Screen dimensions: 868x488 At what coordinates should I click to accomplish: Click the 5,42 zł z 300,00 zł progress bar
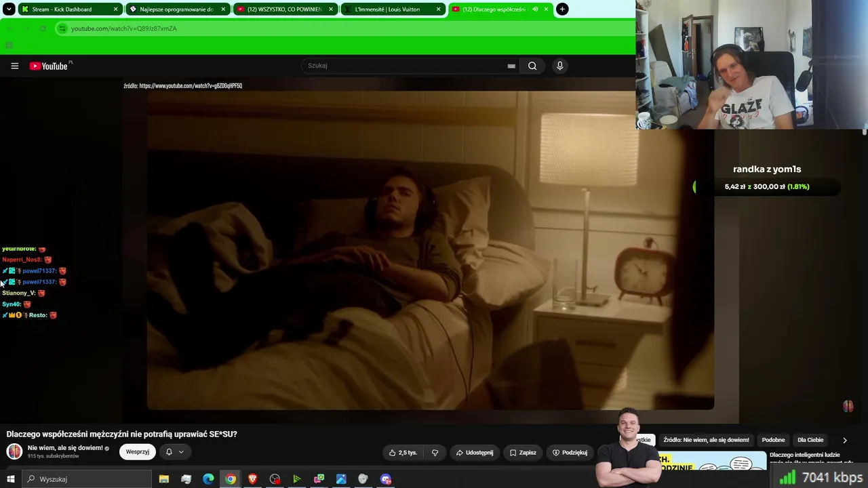767,186
